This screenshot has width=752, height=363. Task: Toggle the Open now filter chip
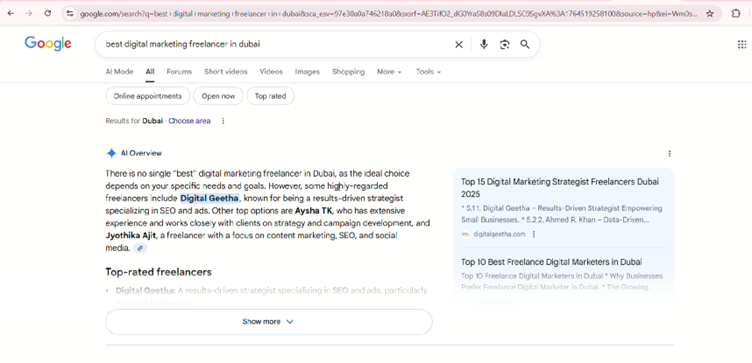click(x=218, y=96)
